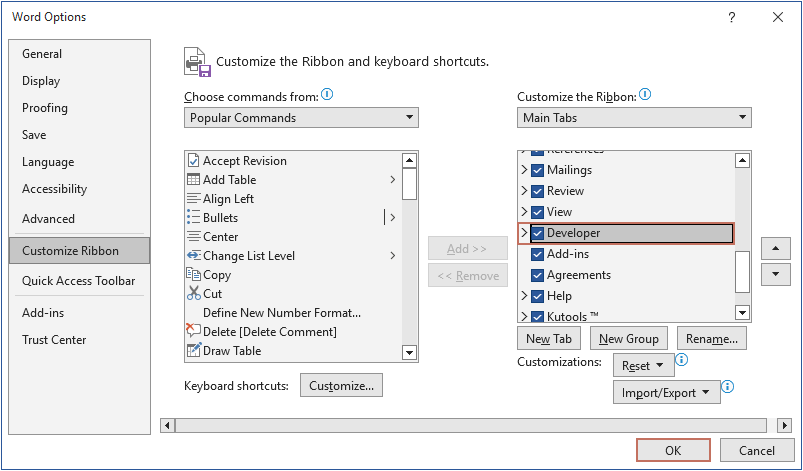
Task: Click info icon beside Choose commands from
Action: point(327,95)
